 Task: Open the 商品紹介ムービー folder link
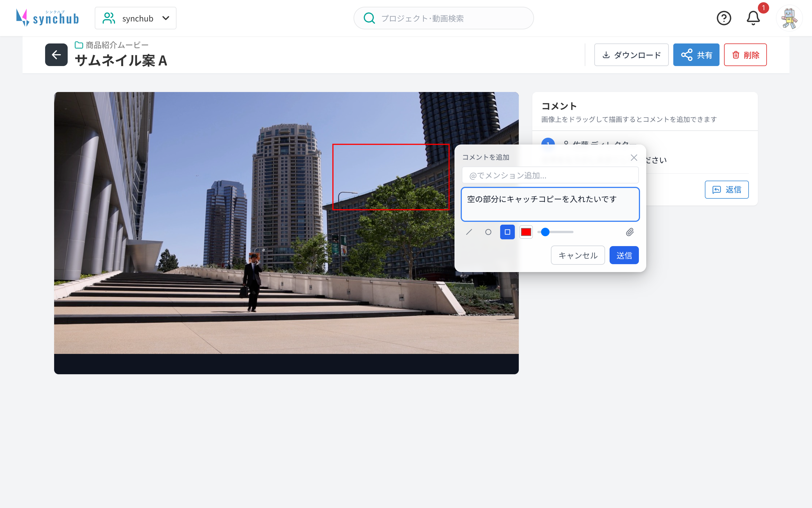coord(112,45)
